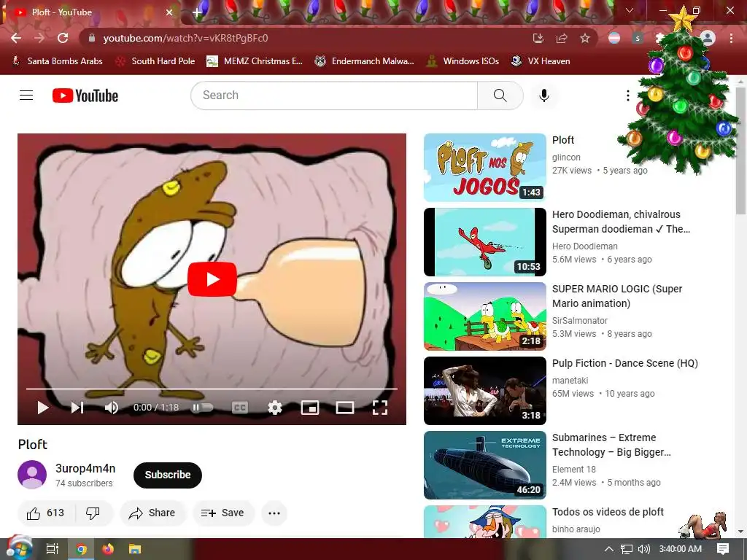The height and width of the screenshot is (560, 747).
Task: Open volume control in system tray
Action: 643,549
